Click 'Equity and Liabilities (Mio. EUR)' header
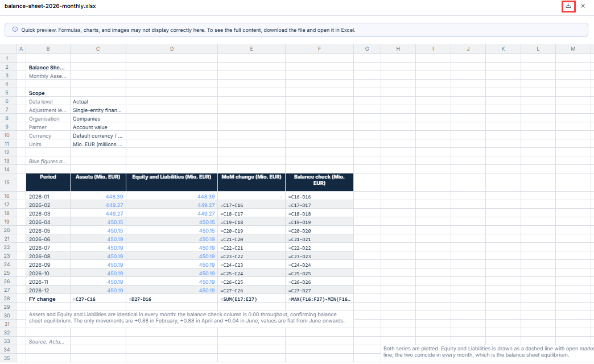The width and height of the screenshot is (594, 364). coord(172,182)
